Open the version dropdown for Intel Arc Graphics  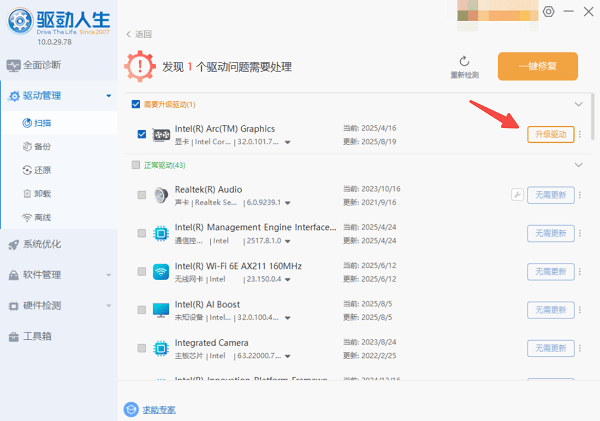click(x=288, y=143)
